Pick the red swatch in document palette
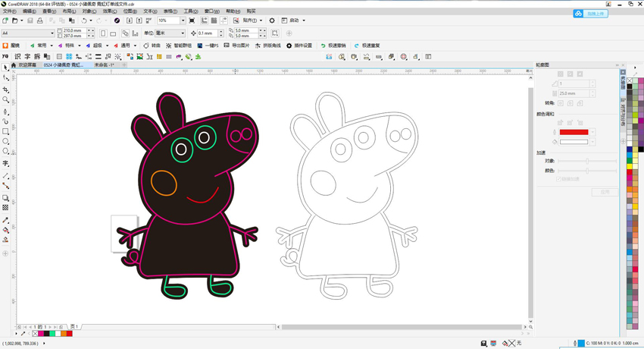644x349 pixels. click(70, 333)
